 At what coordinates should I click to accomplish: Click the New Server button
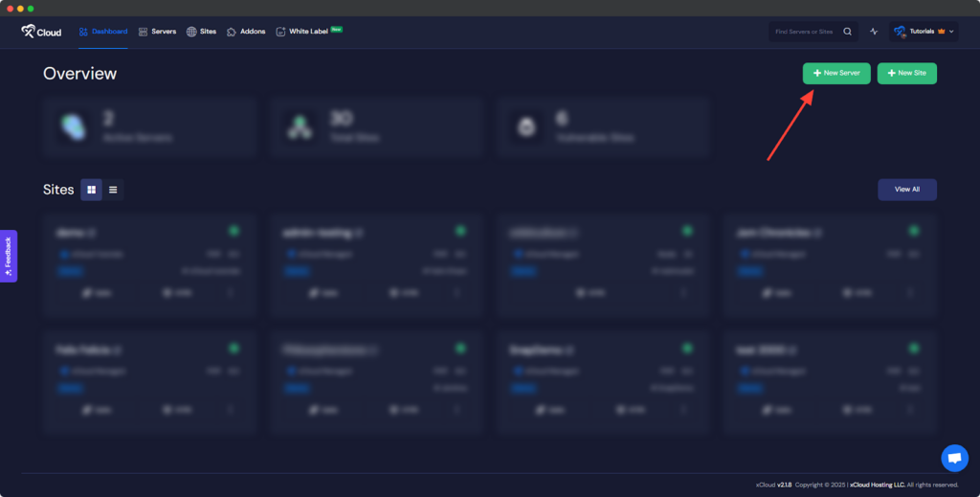tap(835, 74)
